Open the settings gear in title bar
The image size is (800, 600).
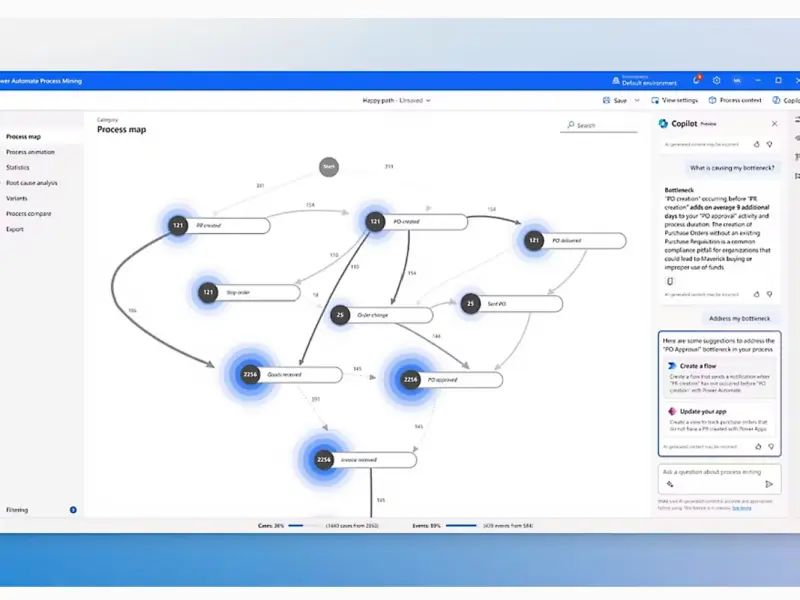[x=716, y=80]
